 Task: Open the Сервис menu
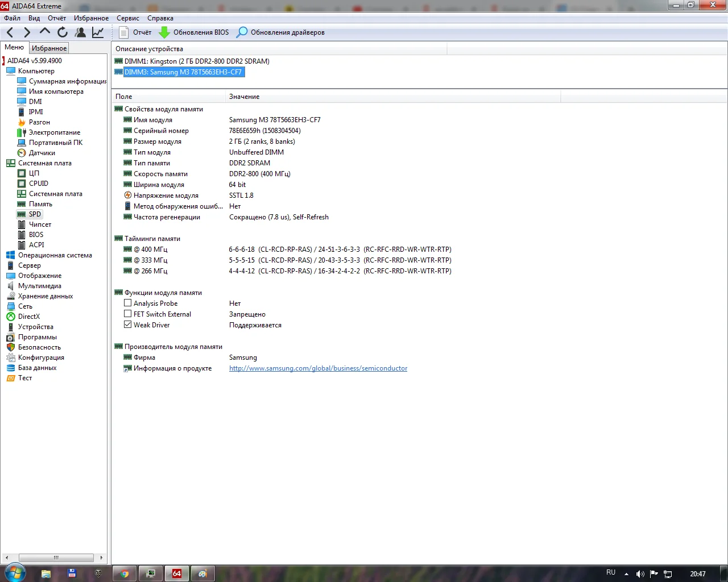point(127,18)
